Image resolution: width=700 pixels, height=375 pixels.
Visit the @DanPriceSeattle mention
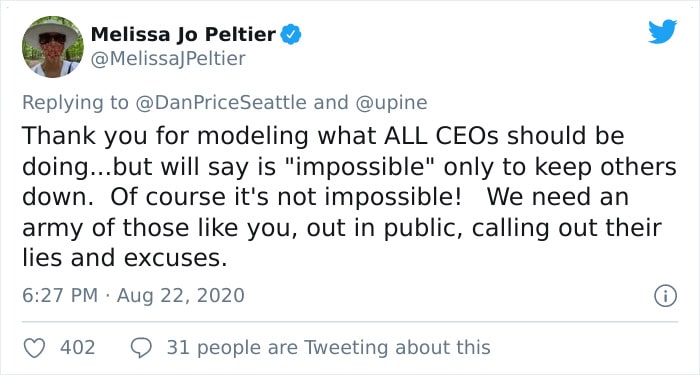[221, 103]
